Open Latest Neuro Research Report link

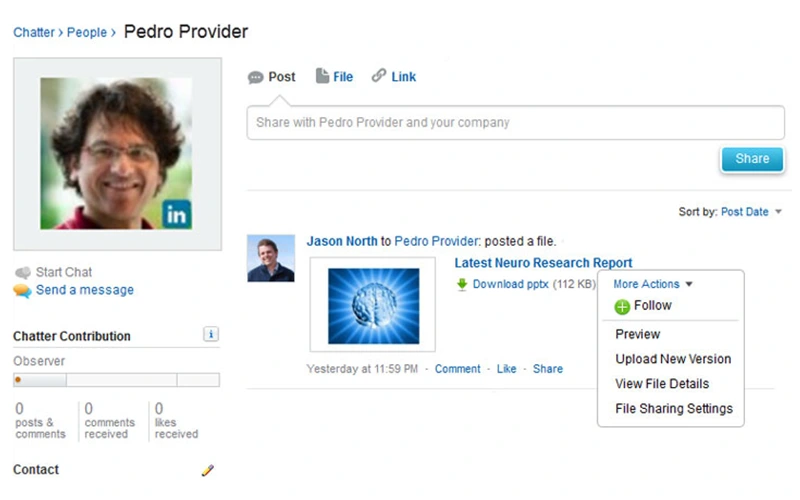tap(543, 263)
